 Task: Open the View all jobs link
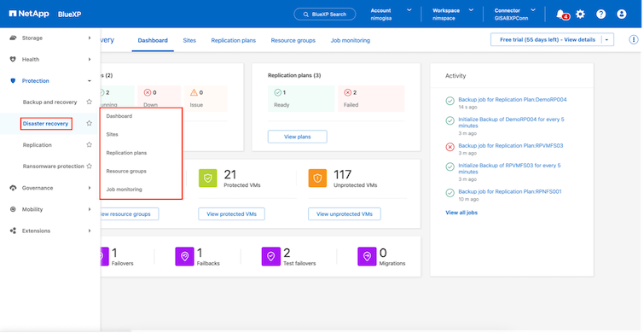(x=461, y=213)
